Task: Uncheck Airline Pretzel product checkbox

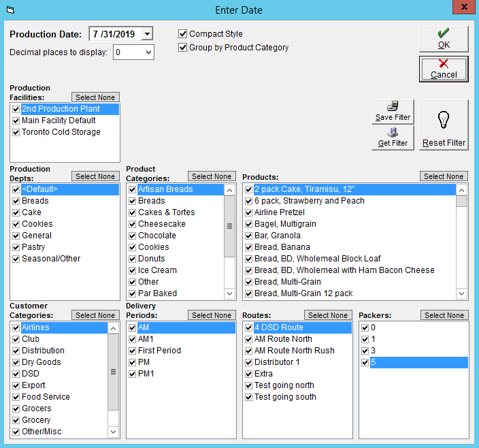Action: click(248, 212)
